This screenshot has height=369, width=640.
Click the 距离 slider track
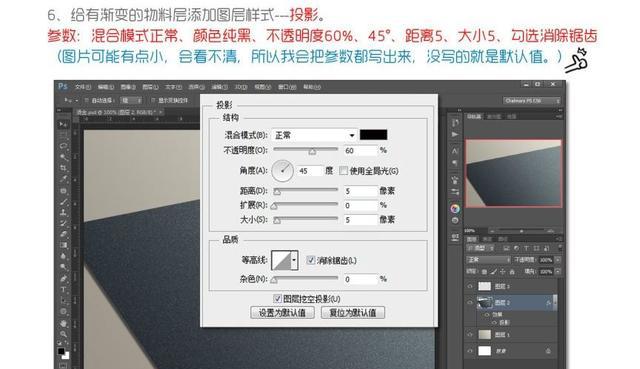(305, 191)
